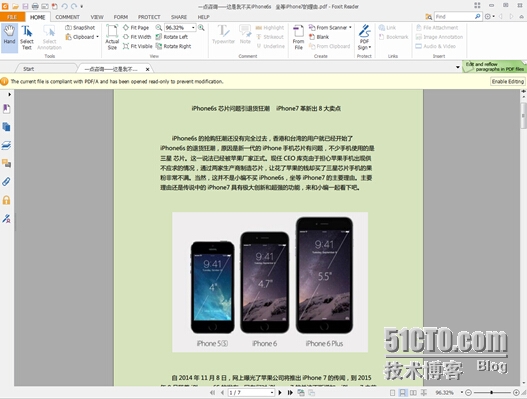Open the Digital Signatures side panel
This screenshot has width=527, height=399.
6,218
